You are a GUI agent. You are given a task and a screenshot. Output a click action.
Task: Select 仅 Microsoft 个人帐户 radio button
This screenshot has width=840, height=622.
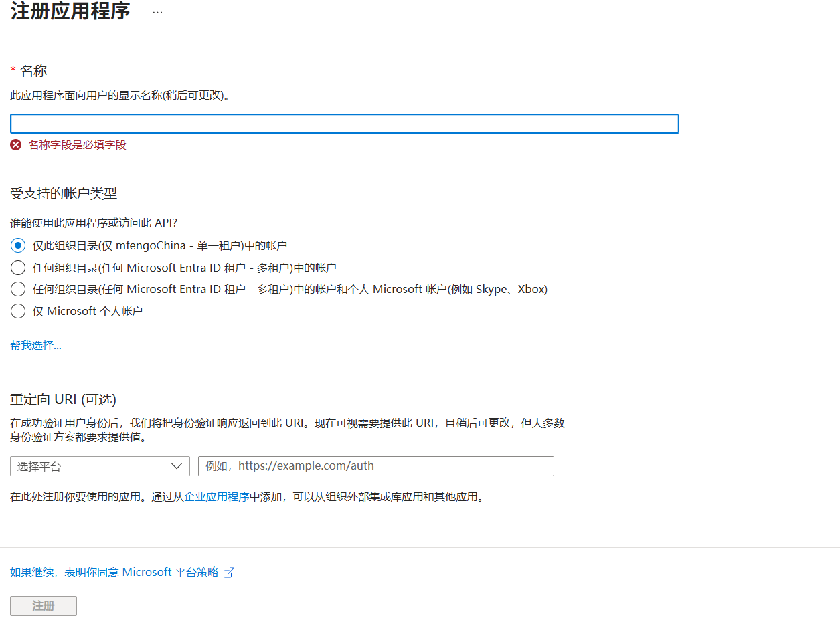click(x=19, y=311)
